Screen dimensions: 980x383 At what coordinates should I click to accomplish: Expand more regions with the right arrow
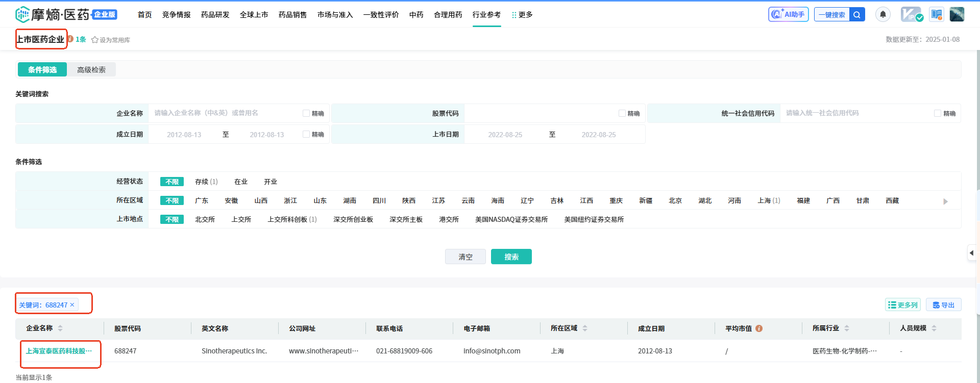pyautogui.click(x=945, y=201)
